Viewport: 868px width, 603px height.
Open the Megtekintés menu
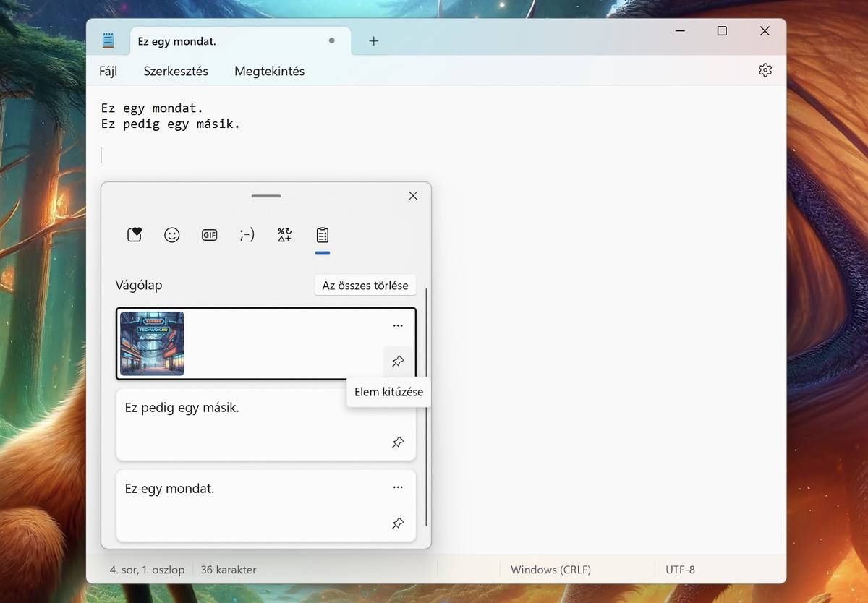pos(270,71)
